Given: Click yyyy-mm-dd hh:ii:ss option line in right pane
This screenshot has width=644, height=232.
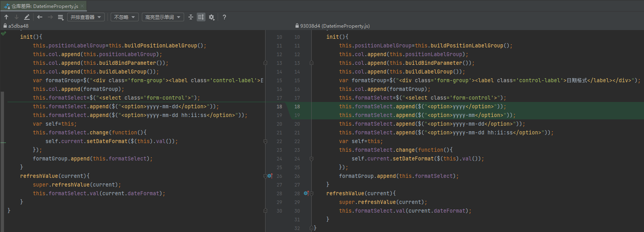Looking at the screenshot, I should pos(446,132).
